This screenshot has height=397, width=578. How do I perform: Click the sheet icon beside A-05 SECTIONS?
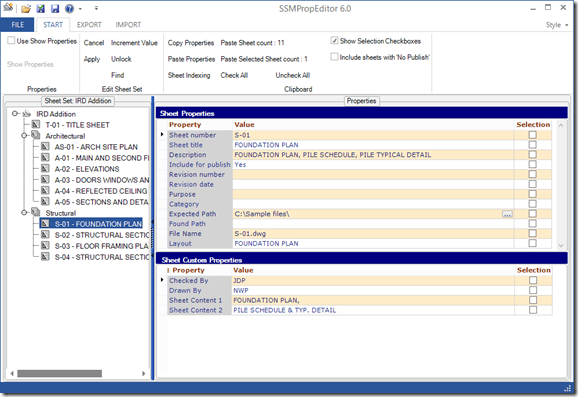click(x=45, y=202)
